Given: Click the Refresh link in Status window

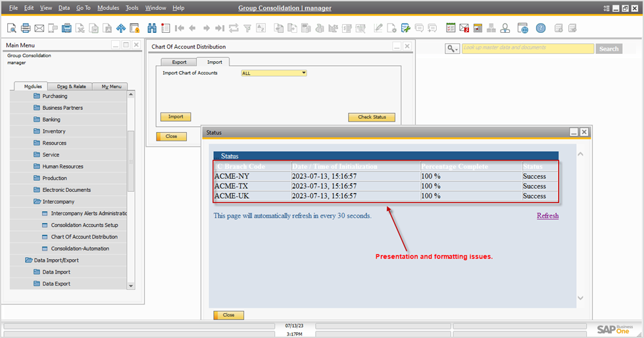Looking at the screenshot, I should coord(547,216).
